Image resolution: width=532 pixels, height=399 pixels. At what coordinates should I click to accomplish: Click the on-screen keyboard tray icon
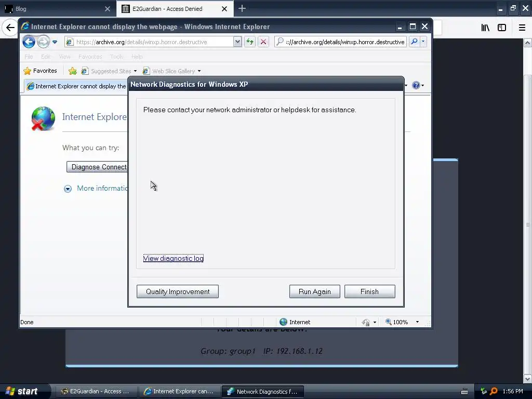(x=464, y=392)
